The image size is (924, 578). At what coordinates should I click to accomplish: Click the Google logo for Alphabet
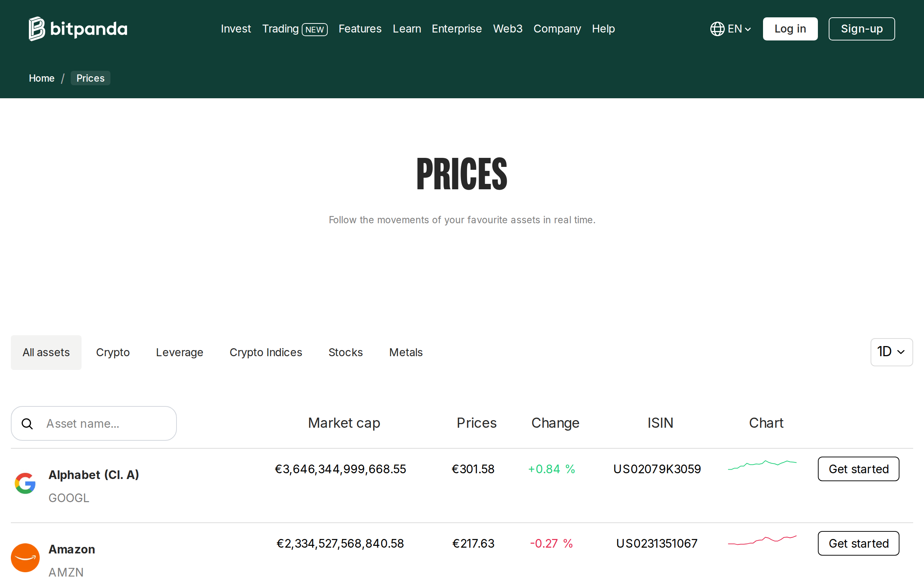25,483
